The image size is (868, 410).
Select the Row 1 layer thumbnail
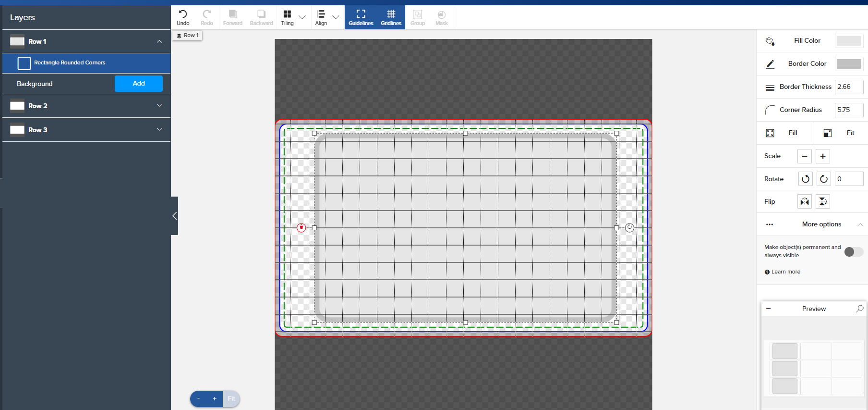tap(17, 41)
